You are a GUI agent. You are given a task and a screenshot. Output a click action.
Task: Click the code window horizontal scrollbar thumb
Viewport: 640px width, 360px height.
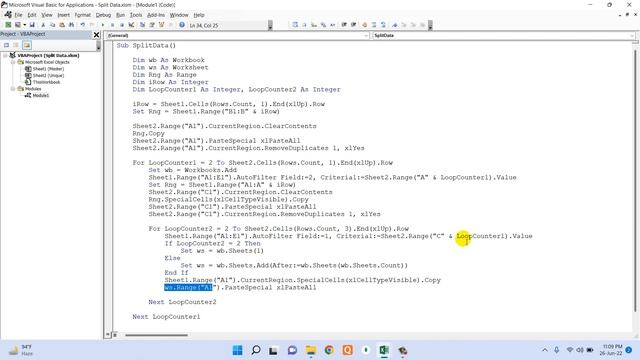click(156, 335)
